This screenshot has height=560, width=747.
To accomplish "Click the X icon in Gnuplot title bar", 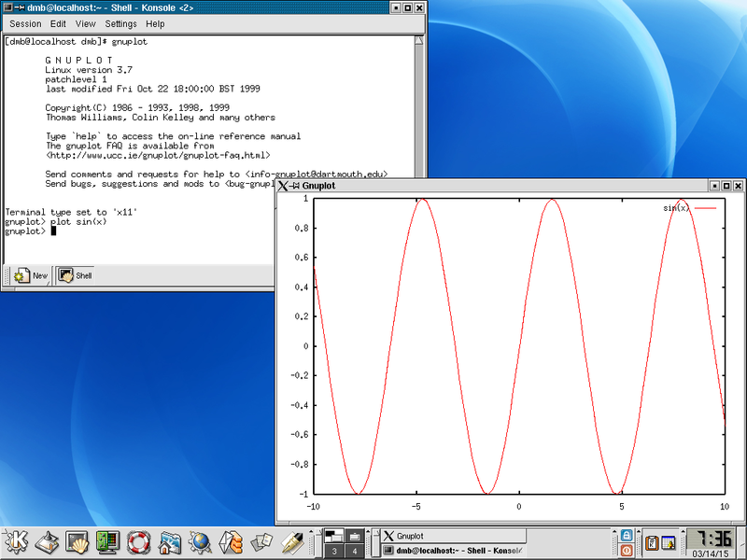I will pos(283,186).
